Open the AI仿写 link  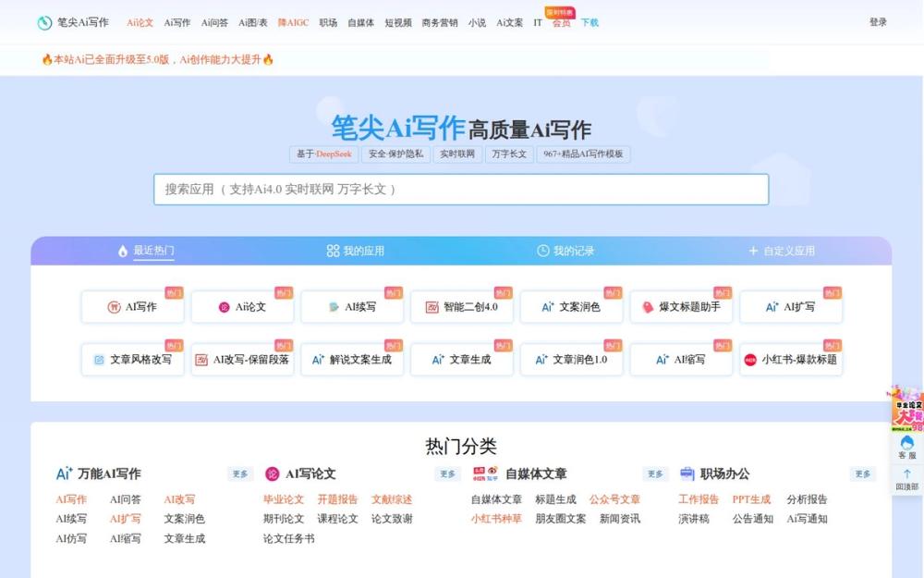point(71,538)
